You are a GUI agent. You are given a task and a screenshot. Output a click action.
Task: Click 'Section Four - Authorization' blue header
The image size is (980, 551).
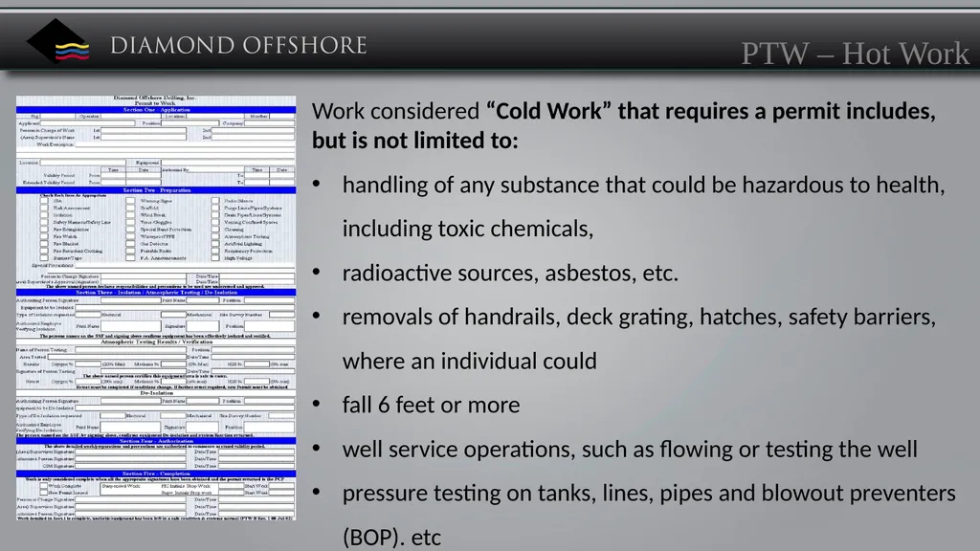[156, 441]
